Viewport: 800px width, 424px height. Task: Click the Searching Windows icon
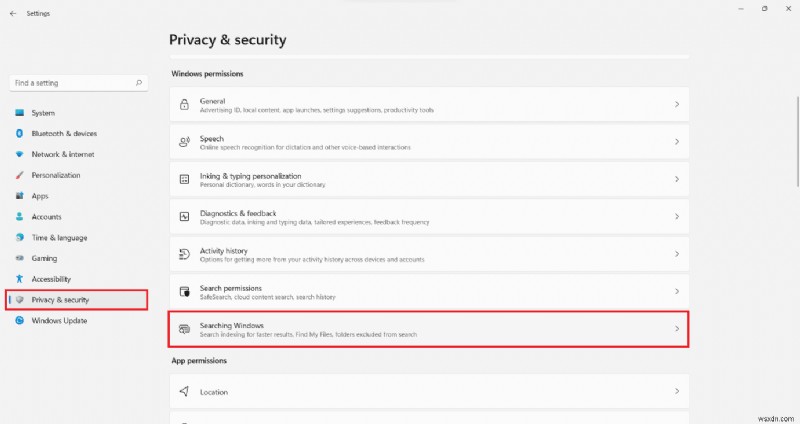point(184,329)
